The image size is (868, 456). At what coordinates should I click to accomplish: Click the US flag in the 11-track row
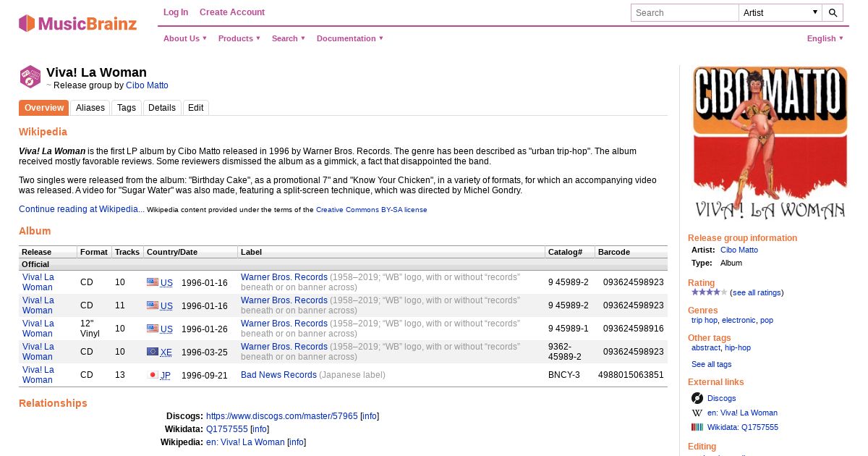tap(153, 305)
